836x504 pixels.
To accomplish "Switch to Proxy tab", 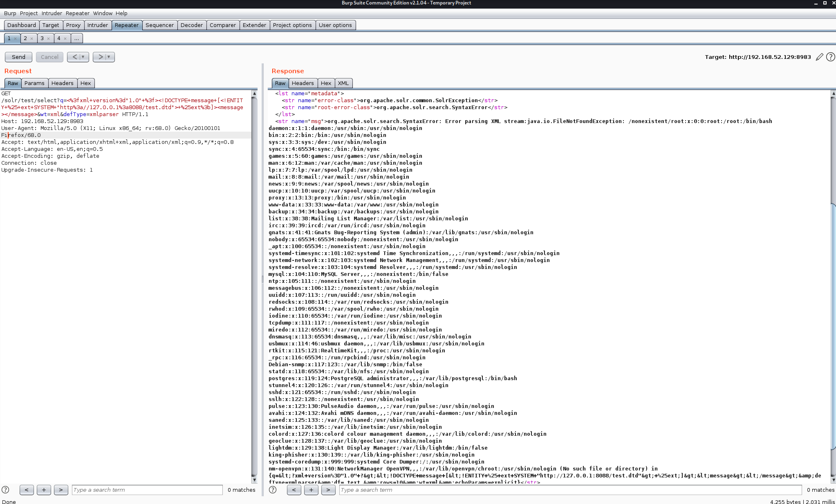I will (73, 25).
